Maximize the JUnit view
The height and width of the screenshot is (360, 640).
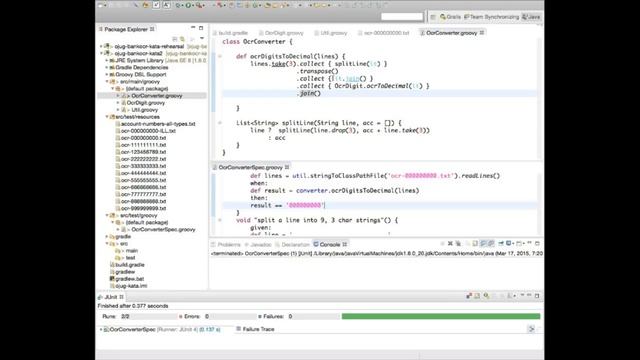pos(537,296)
